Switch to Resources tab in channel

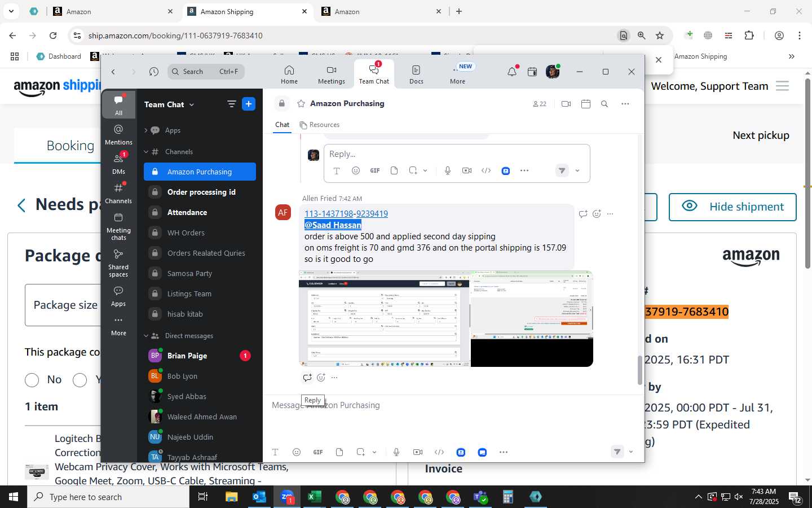coord(319,125)
